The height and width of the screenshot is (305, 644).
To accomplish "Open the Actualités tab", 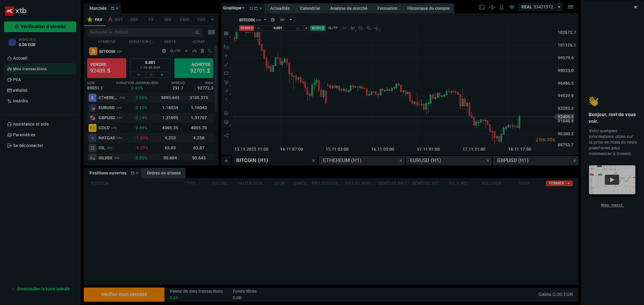I will (280, 8).
